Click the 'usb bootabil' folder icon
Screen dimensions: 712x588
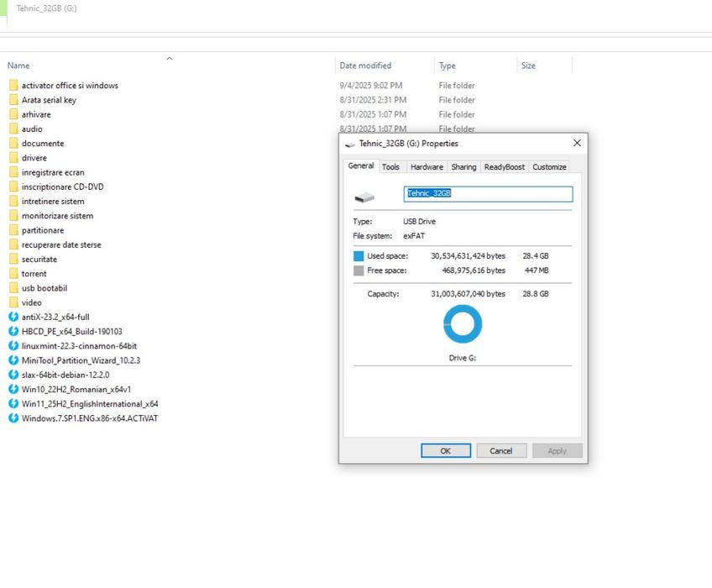13,288
